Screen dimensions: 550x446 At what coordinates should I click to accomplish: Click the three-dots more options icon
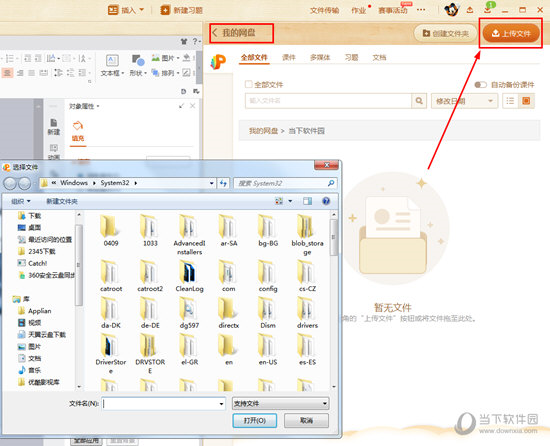[421, 10]
